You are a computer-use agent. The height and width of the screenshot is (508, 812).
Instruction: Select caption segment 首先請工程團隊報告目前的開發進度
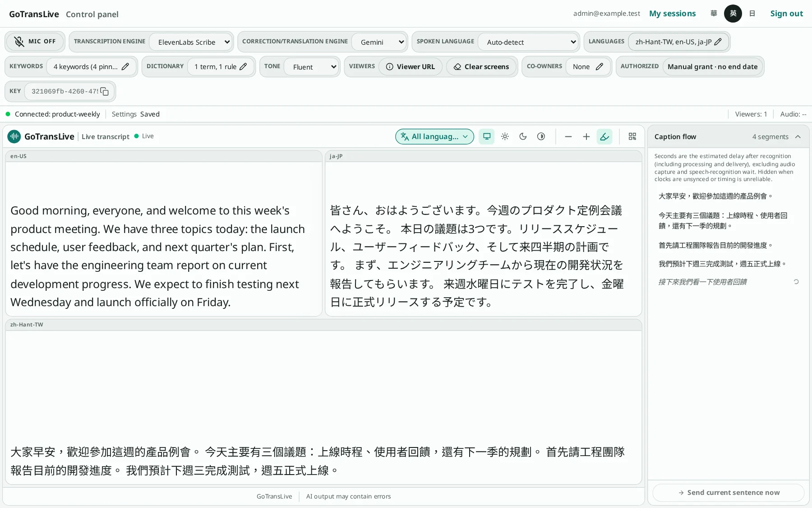click(x=715, y=245)
